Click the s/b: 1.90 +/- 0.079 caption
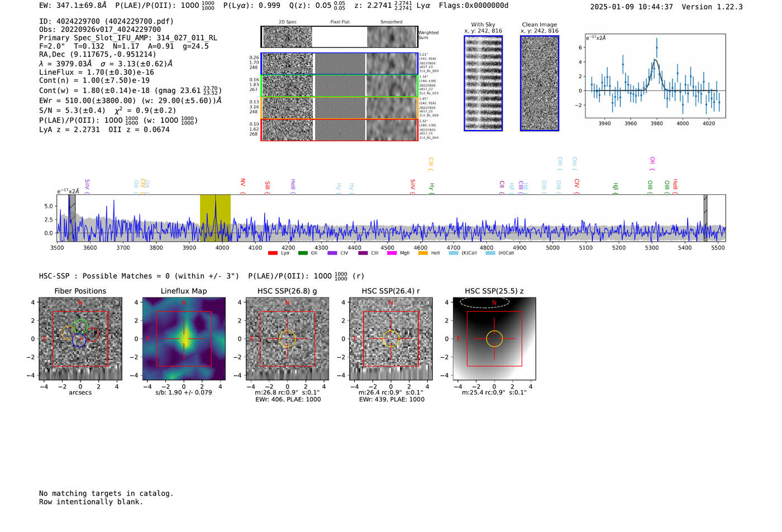Screen dimensions: 782x532 click(184, 392)
